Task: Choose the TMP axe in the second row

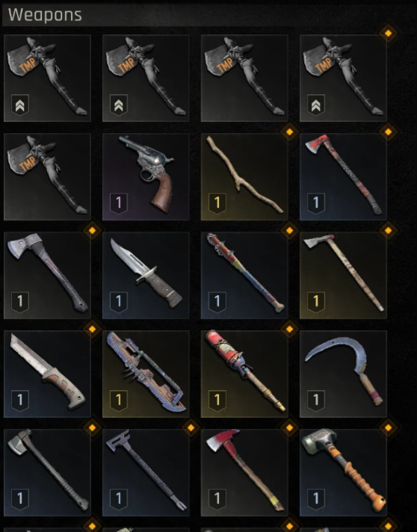Action: [47, 177]
